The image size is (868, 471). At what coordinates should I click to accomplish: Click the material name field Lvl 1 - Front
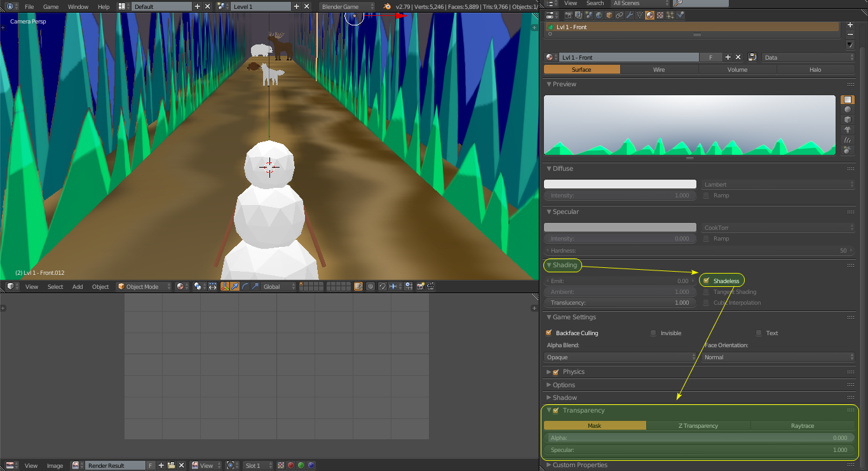click(x=629, y=57)
